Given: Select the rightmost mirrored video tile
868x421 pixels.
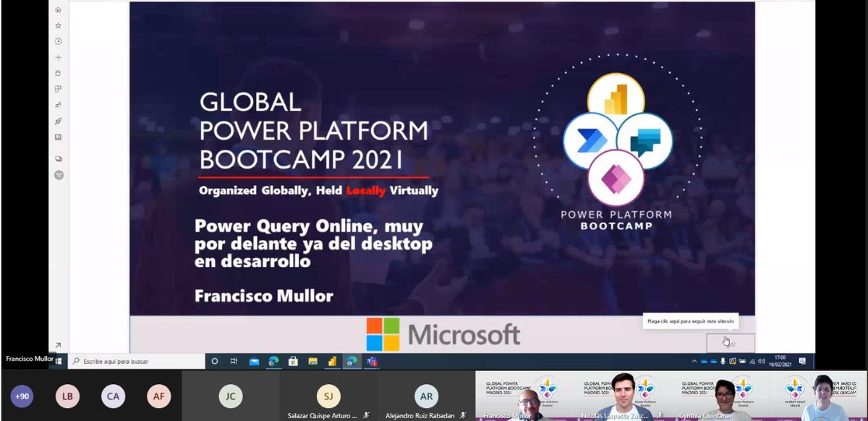Looking at the screenshot, I should pyautogui.click(x=817, y=396).
